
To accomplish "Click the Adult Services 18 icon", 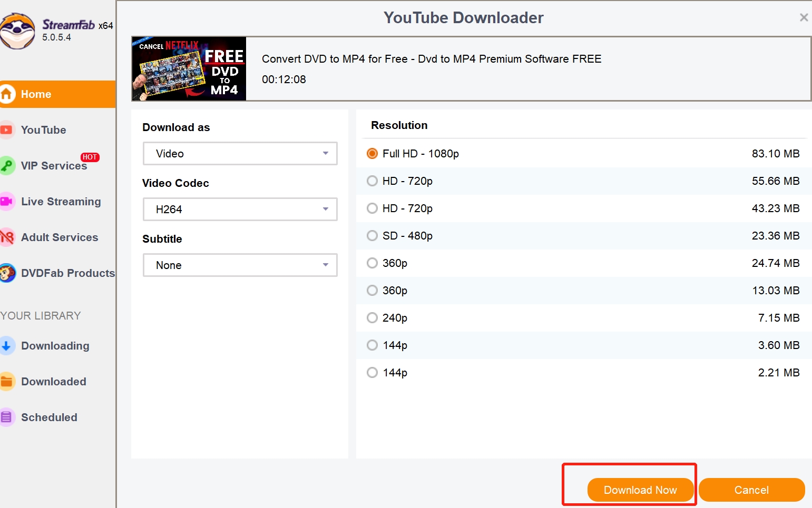I will (6, 237).
